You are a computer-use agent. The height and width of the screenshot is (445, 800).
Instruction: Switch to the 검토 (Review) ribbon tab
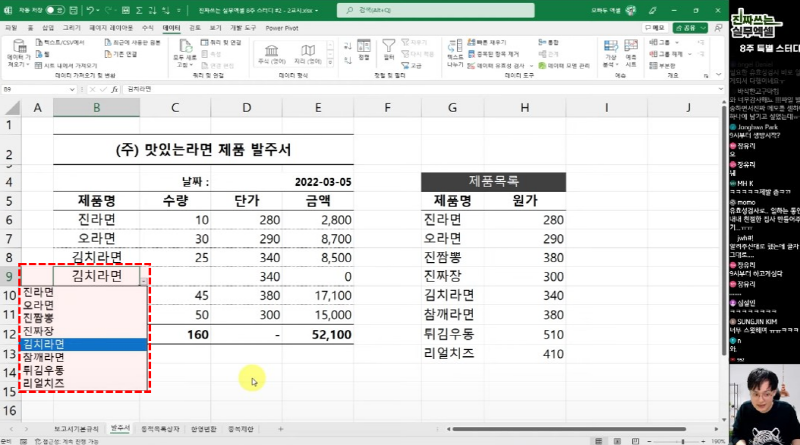tap(195, 28)
